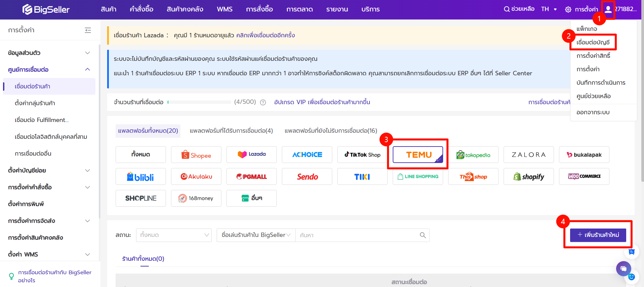Select the TEMU platform tile
Image resolution: width=644 pixels, height=287 pixels.
pyautogui.click(x=418, y=155)
